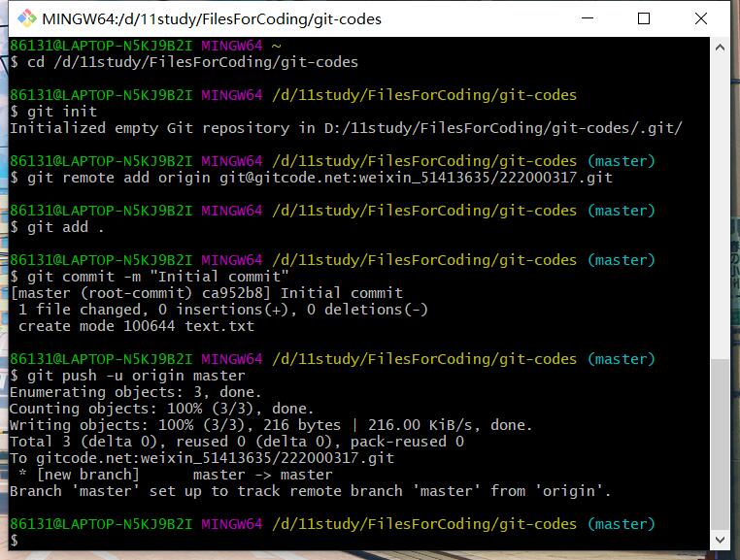Click the '[master (root-commit) ca952b8]' output line
The height and width of the screenshot is (560, 740).
207,293
